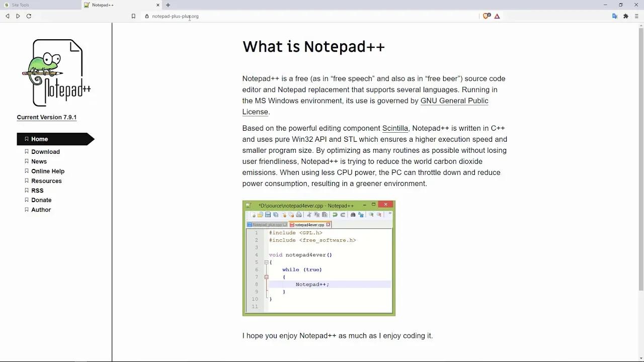Image resolution: width=644 pixels, height=362 pixels.
Task: Follow the GNU General Public License link
Action: pos(454,101)
